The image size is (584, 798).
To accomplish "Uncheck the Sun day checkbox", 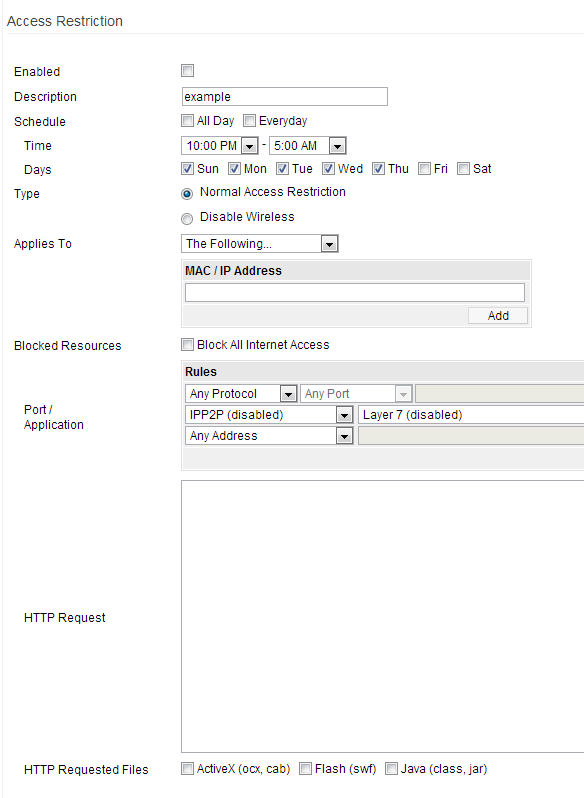I will click(188, 168).
